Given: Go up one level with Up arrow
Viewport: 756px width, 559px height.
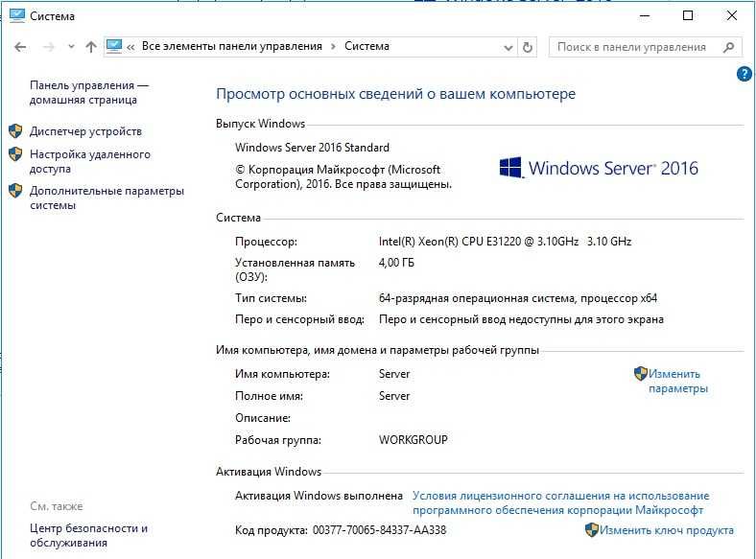Looking at the screenshot, I should coord(90,47).
